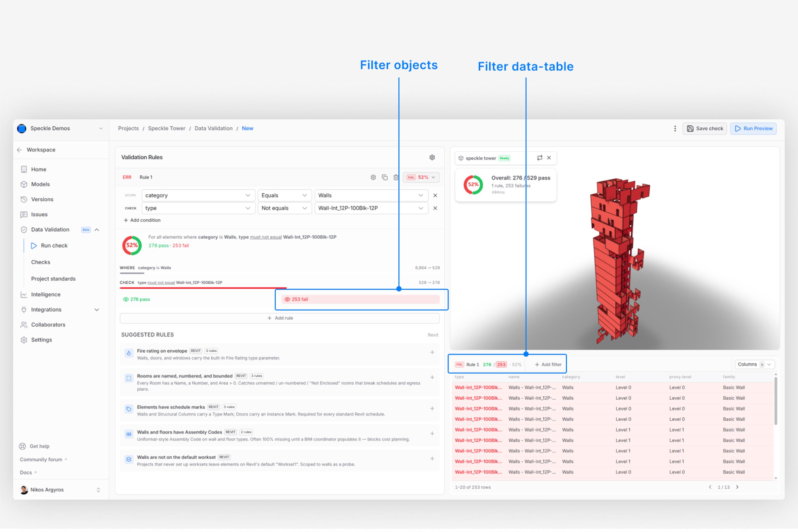Expand the Integrations section
Screen dimensions: 798x532
(97, 310)
